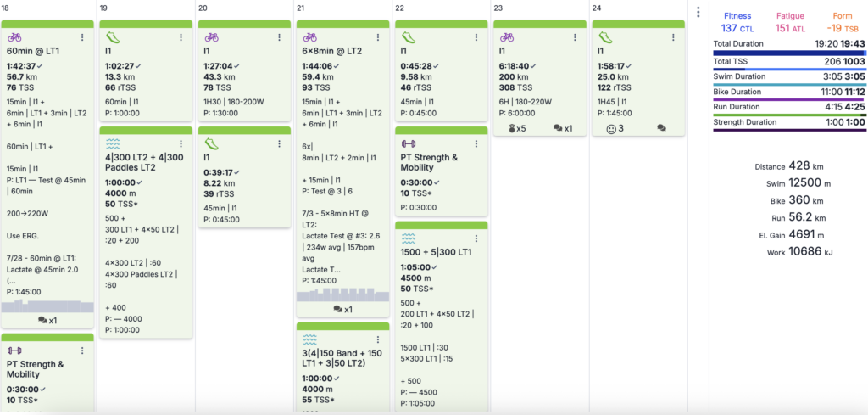868x415 pixels.
Task: Click the dumbbell icon on day 22 PT Strength
Action: coord(408,143)
